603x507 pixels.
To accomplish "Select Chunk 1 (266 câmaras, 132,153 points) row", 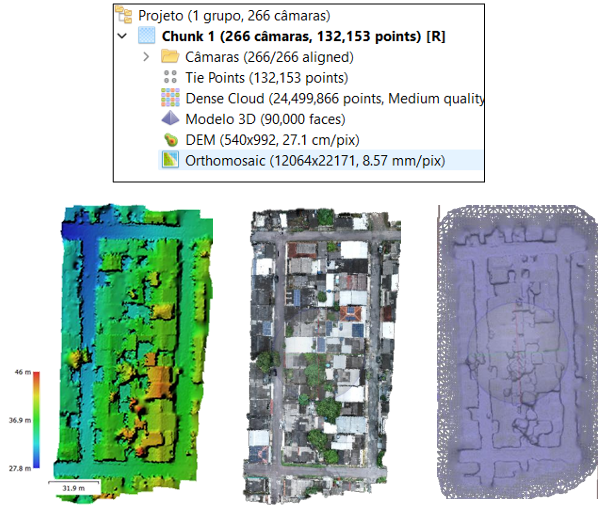I will [x=303, y=36].
